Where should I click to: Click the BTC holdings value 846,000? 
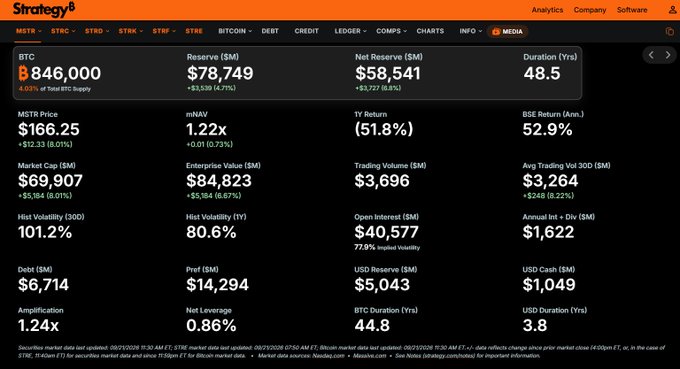pyautogui.click(x=66, y=73)
